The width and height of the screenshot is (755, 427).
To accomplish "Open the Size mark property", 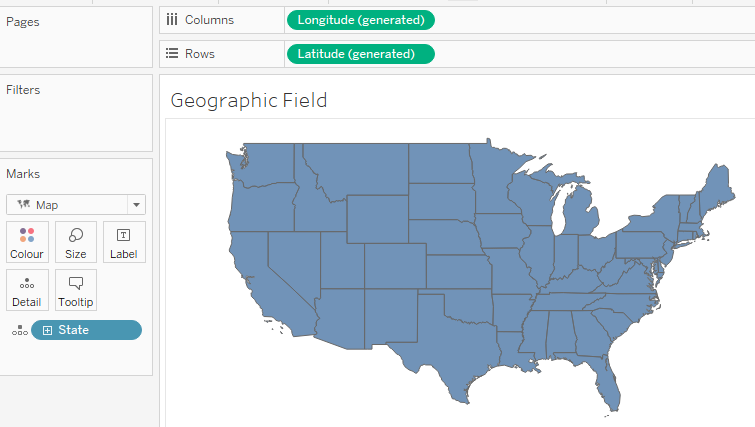I will click(75, 241).
